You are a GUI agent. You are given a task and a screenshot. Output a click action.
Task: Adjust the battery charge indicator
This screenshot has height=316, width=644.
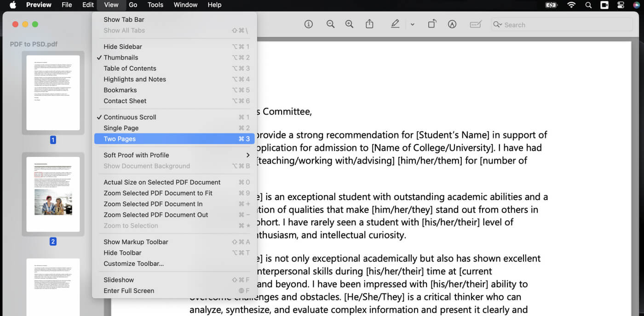click(551, 5)
